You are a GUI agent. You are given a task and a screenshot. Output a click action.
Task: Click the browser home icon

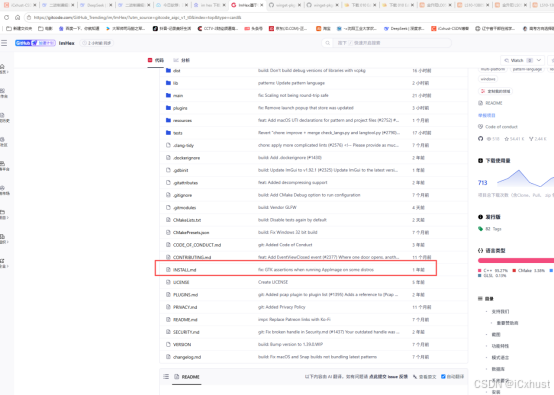coord(17,17)
